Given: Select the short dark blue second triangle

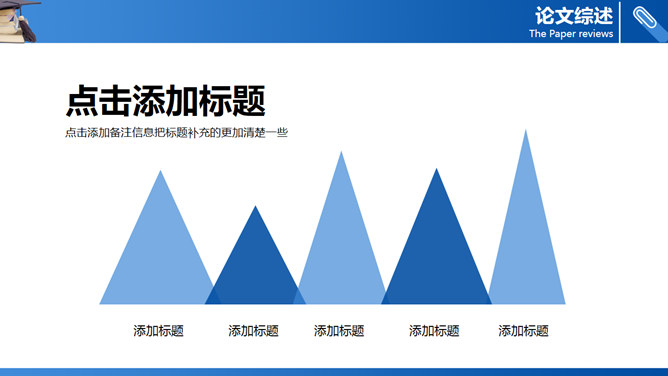Looking at the screenshot, I should [255, 255].
